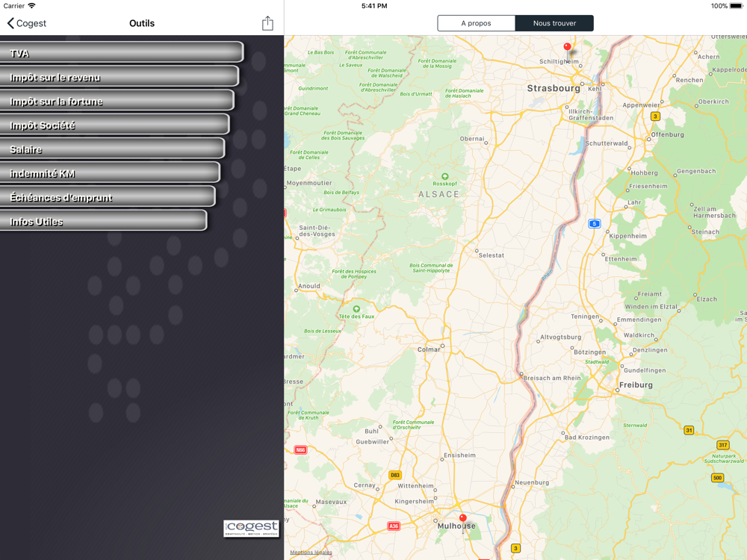Screen dimensions: 747x560
Task: Click the Ensisheim town label
Action: coord(459,455)
